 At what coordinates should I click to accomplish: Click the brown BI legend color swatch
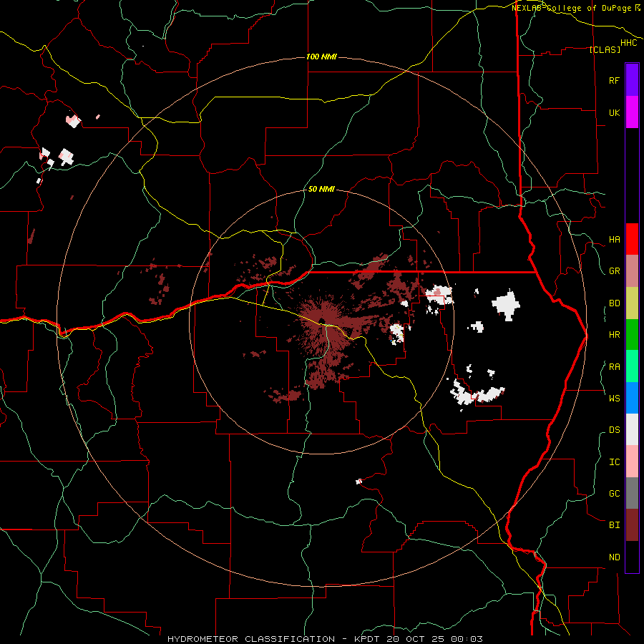click(x=632, y=525)
